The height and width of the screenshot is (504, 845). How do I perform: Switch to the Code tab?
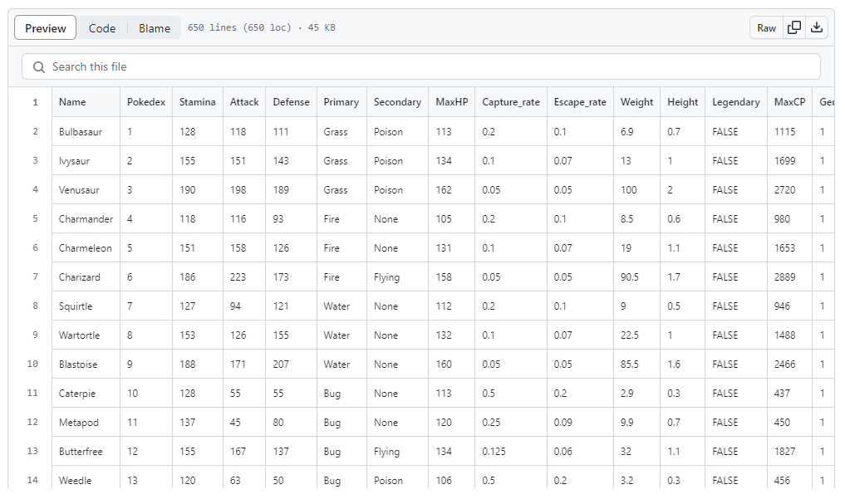[102, 28]
